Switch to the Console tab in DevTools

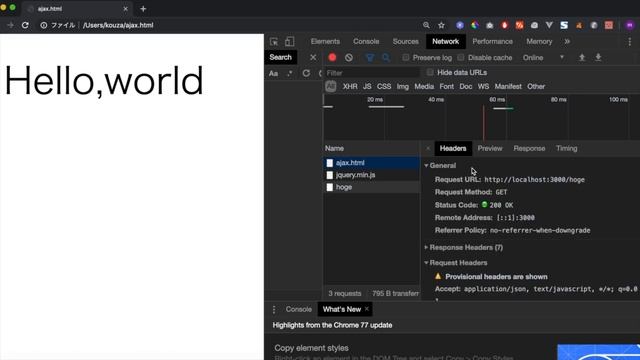(366, 42)
